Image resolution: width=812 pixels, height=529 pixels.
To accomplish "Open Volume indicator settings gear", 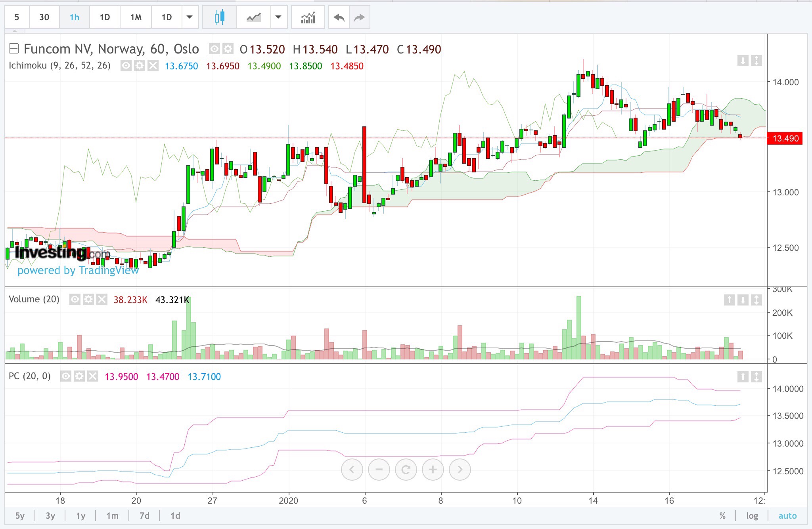I will coord(88,299).
